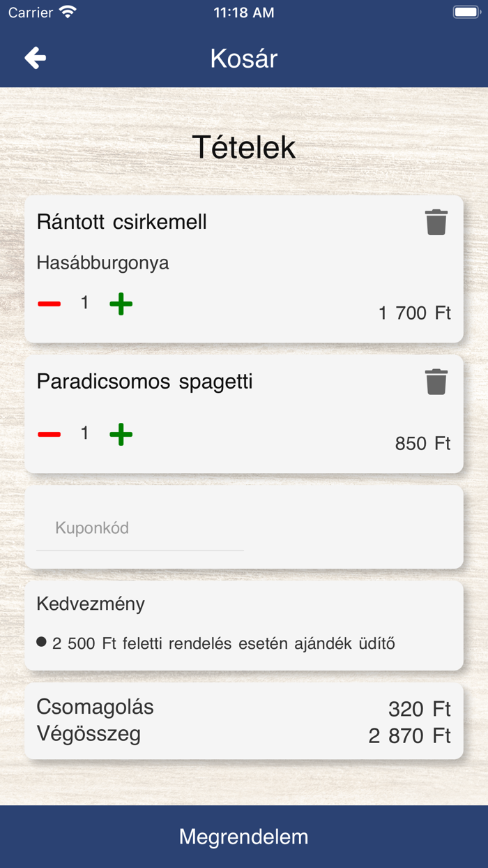Tap the Kedvezmény discount heading

[x=91, y=604]
